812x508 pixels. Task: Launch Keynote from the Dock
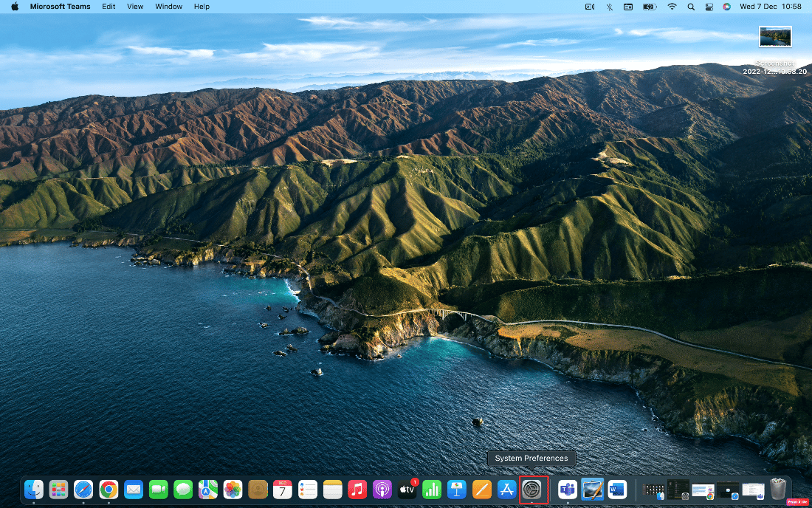pos(456,489)
